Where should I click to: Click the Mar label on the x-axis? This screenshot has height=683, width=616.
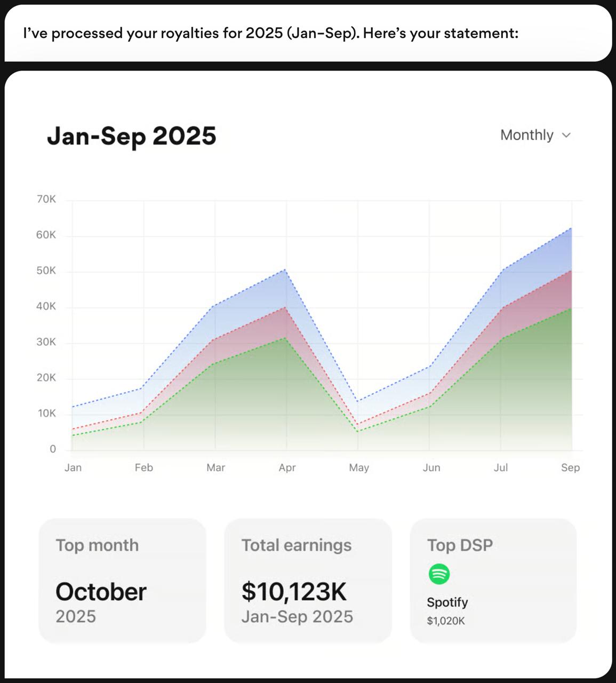(215, 467)
